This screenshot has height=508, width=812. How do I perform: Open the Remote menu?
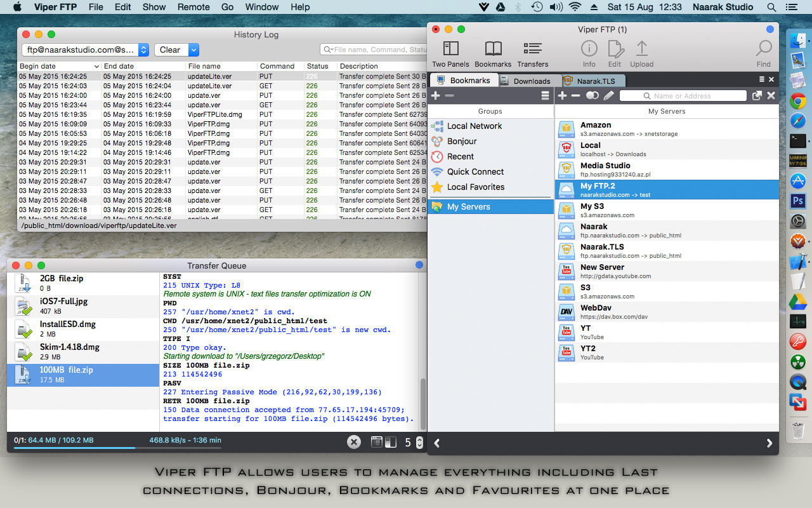(x=193, y=7)
